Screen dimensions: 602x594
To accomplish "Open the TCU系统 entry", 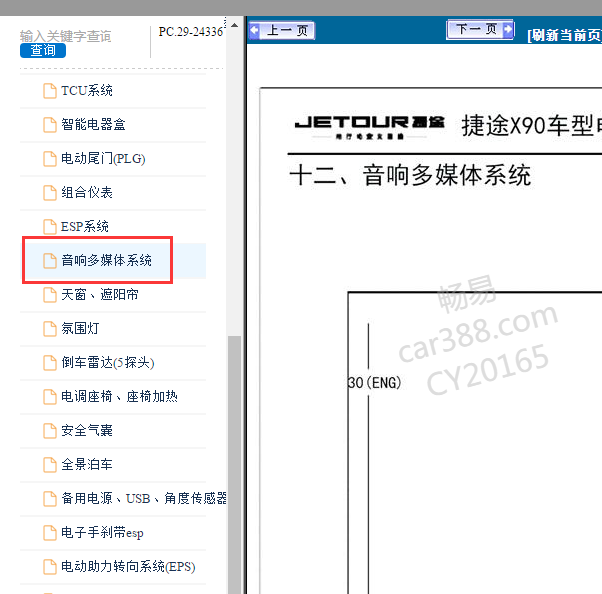I will coord(87,91).
